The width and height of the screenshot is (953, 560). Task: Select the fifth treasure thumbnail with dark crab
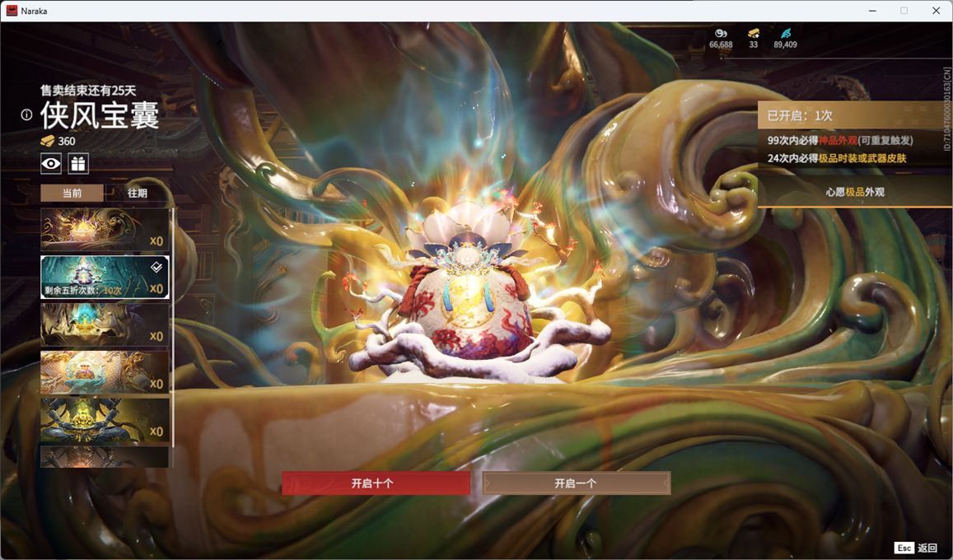105,420
